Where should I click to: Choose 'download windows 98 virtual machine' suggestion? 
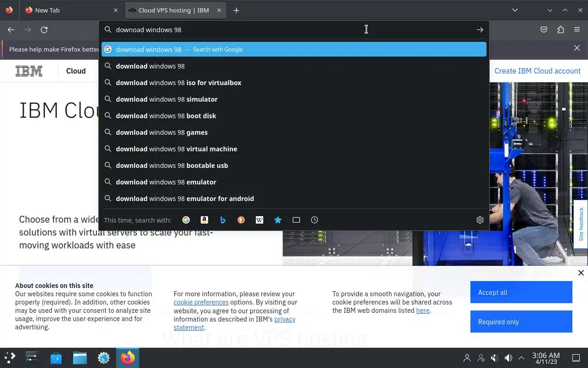pos(294,149)
